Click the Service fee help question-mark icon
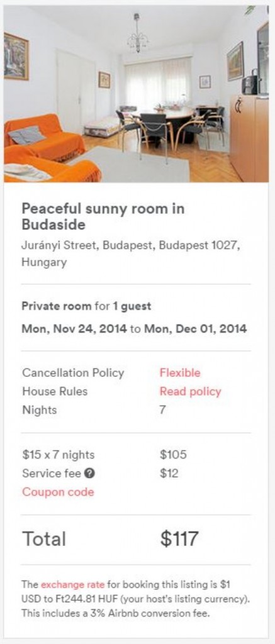Image resolution: width=275 pixels, height=644 pixels. [x=89, y=474]
